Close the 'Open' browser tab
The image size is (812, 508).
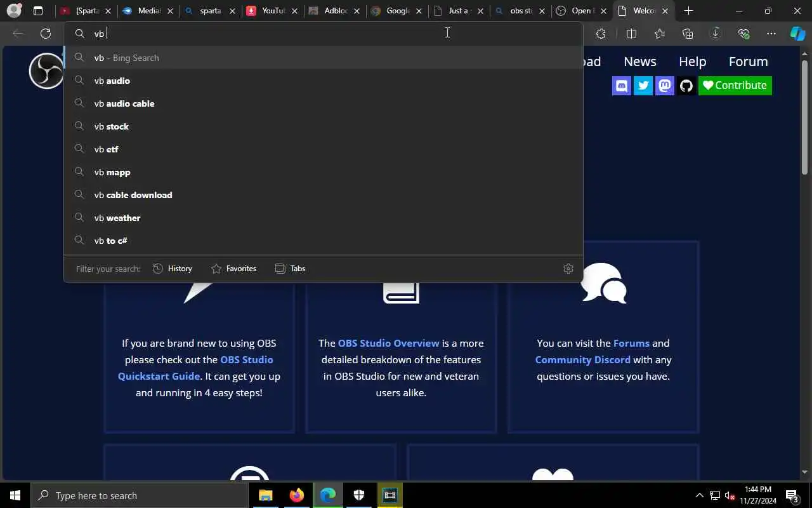605,11
